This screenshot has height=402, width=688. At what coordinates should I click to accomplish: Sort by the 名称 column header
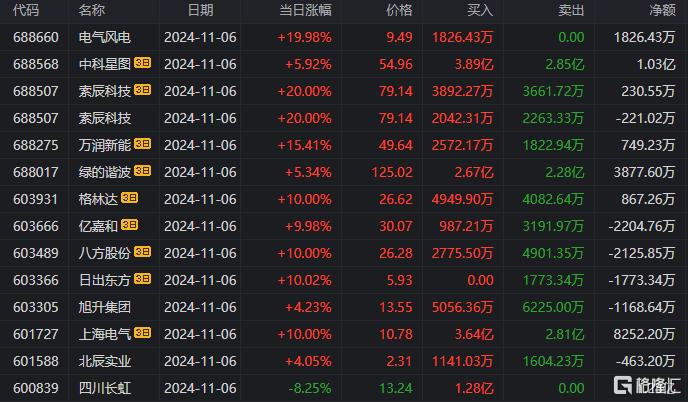coord(92,10)
